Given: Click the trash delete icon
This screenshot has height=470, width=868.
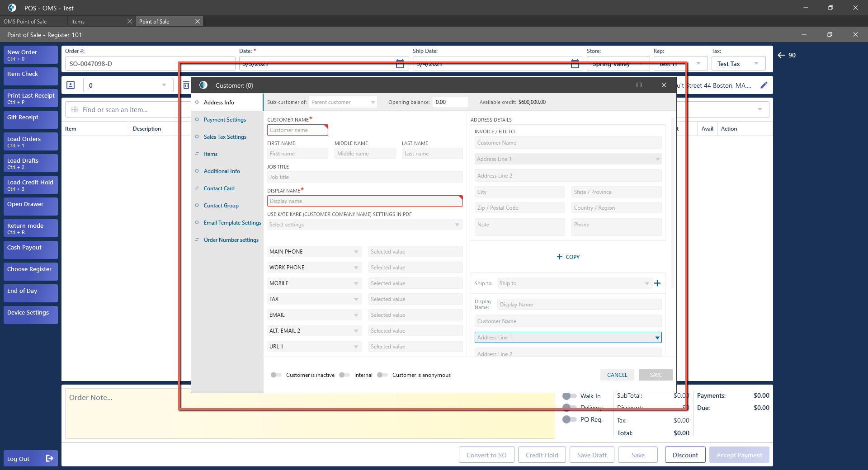Looking at the screenshot, I should pyautogui.click(x=186, y=85).
